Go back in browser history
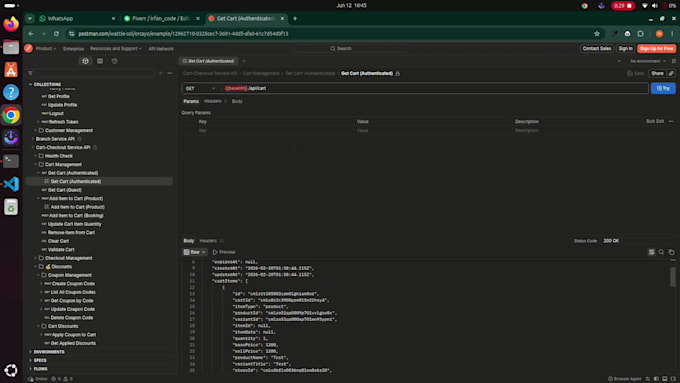This screenshot has width=680, height=383. point(31,33)
